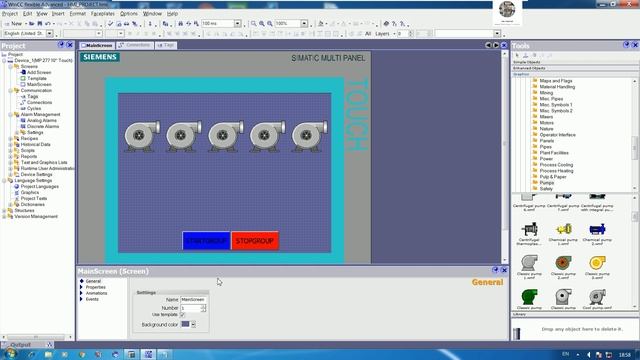
Task: Pin the MainScreen properties panel
Action: 496,270
